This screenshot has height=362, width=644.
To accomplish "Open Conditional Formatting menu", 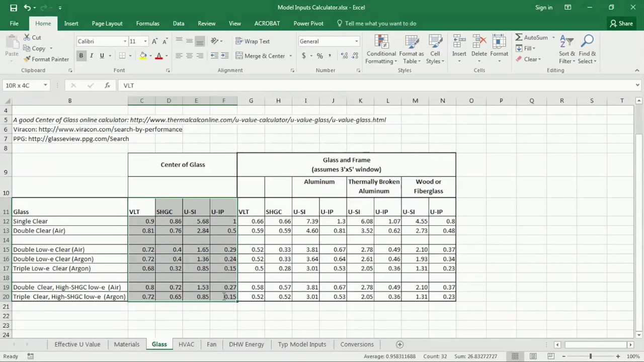I will pos(381,49).
